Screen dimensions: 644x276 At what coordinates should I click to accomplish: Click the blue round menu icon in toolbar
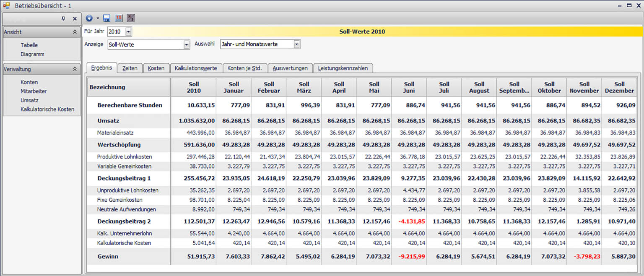pyautogui.click(x=89, y=18)
